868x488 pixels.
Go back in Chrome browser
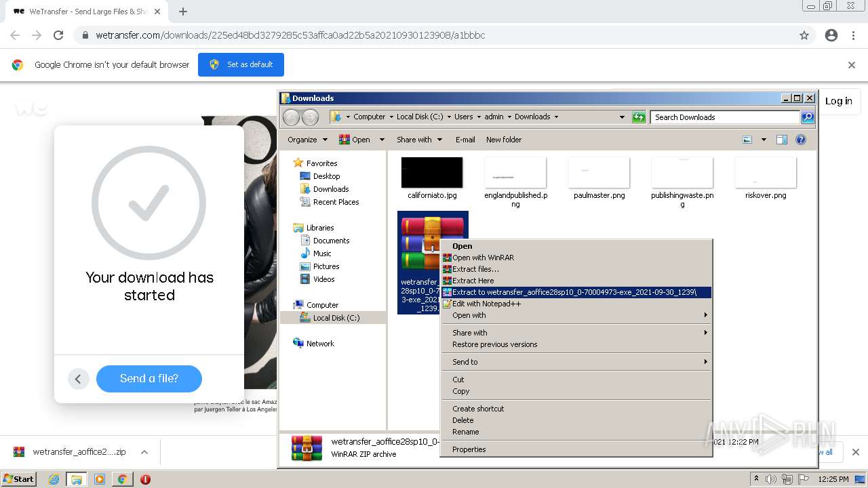15,35
